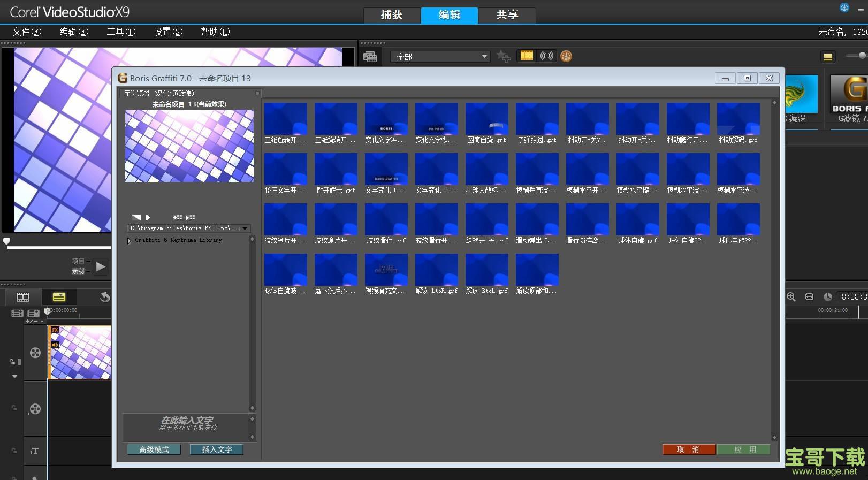Open the 设置(S) menu
This screenshot has height=480, width=868.
coord(168,32)
